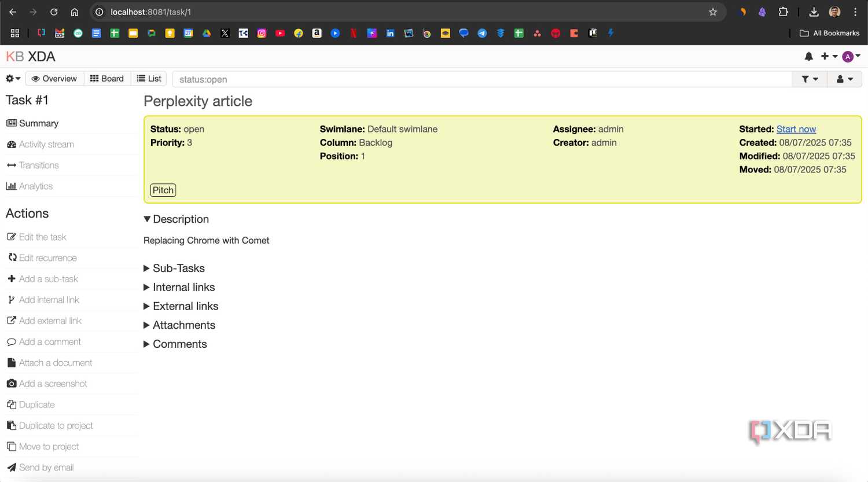Viewport: 868px width, 482px height.
Task: Bookmark this page with the star icon
Action: pos(713,12)
